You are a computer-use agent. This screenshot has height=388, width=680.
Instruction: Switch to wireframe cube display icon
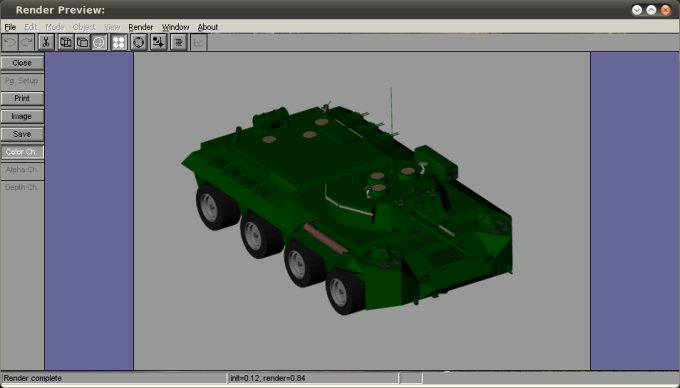click(66, 42)
